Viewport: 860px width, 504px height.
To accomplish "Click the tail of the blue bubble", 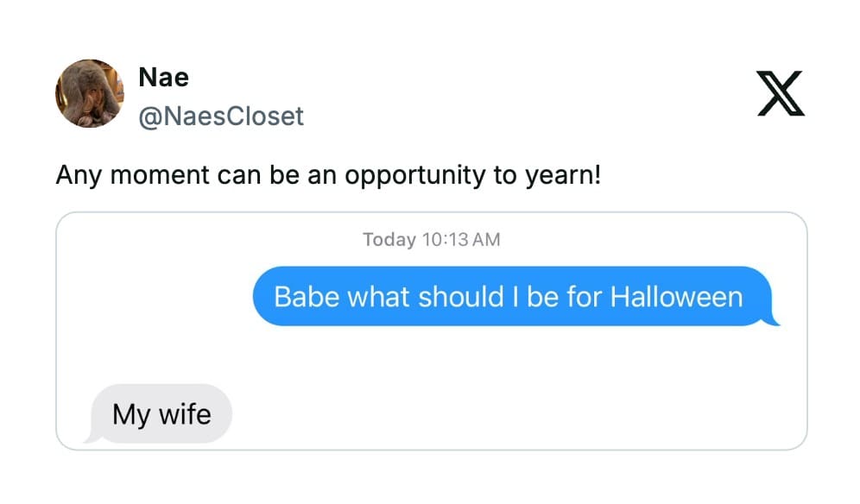I will pos(774,321).
